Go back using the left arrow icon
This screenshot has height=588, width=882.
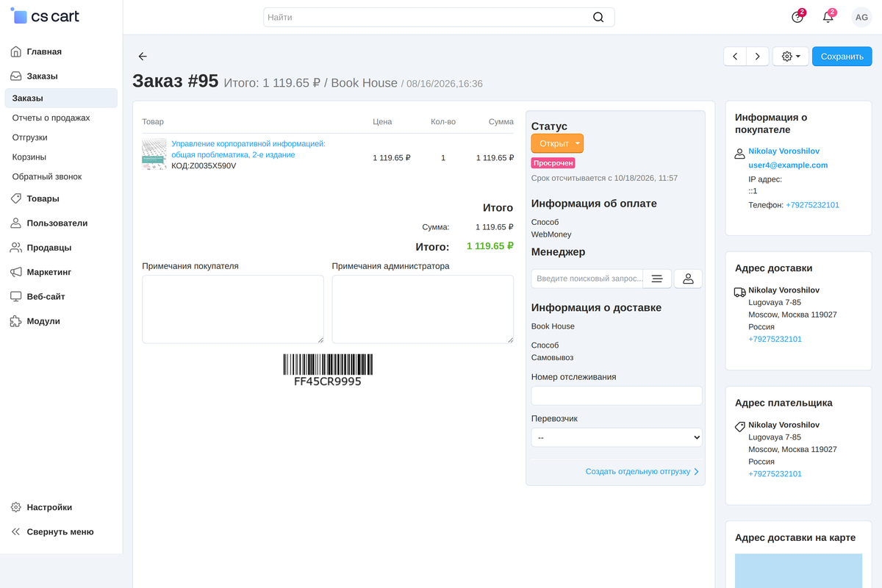tap(143, 57)
